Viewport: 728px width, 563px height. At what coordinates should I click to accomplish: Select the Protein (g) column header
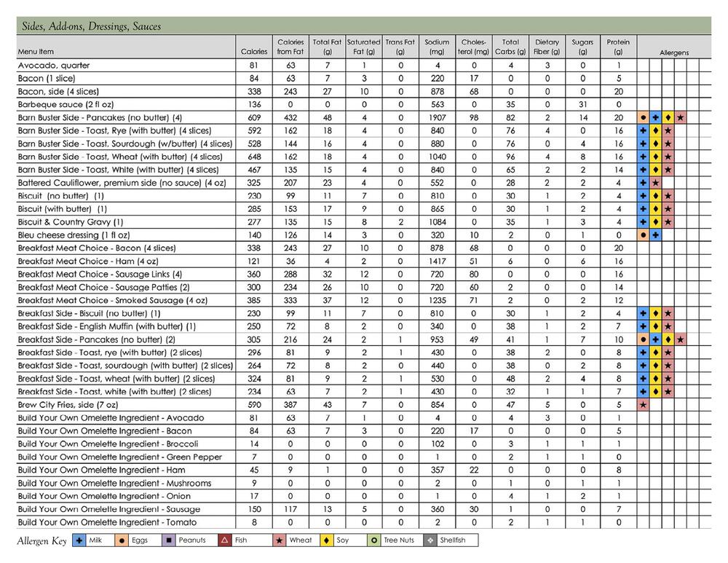coord(619,47)
